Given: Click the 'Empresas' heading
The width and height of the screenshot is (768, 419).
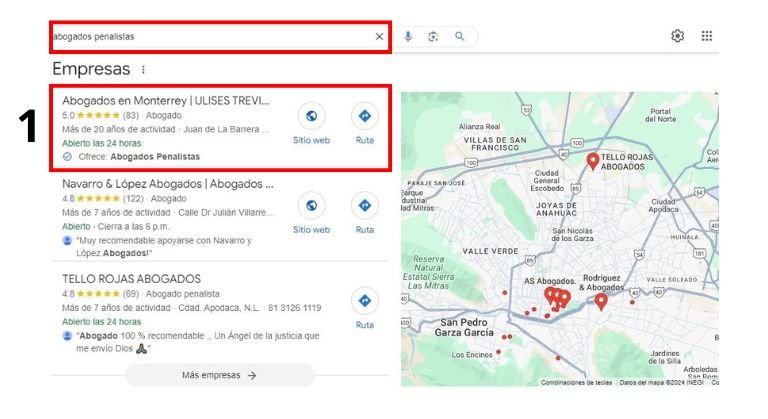Looking at the screenshot, I should [x=91, y=69].
